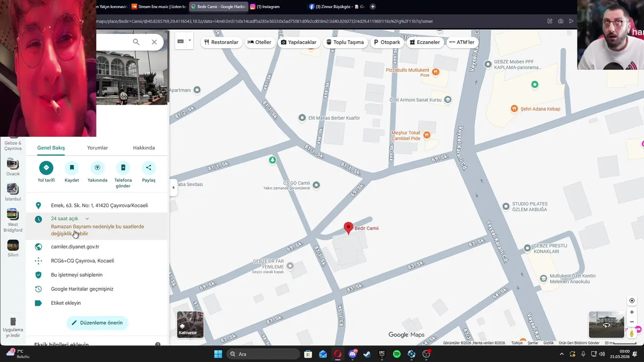Viewport: 644px width, 362px height.
Task: Open Steam from the taskbar
Action: click(367, 354)
